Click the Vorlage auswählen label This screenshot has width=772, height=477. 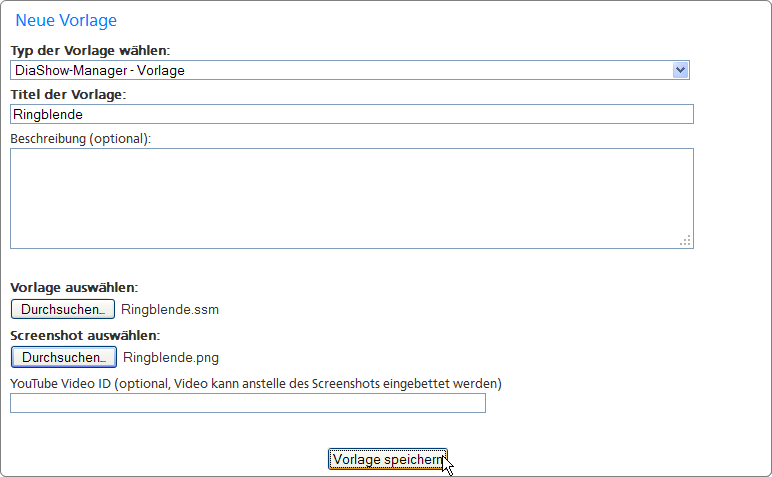74,287
